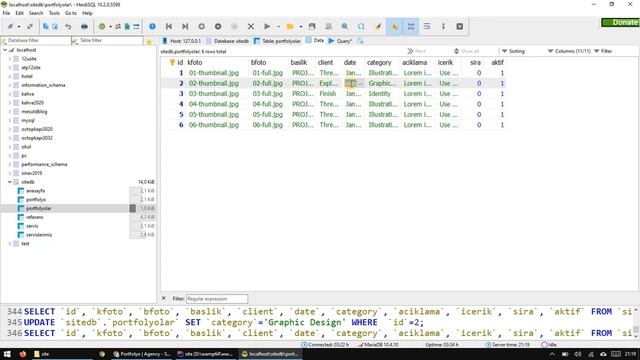Click the Database filter input field
Viewport: 640px width, 360px height.
click(x=36, y=40)
